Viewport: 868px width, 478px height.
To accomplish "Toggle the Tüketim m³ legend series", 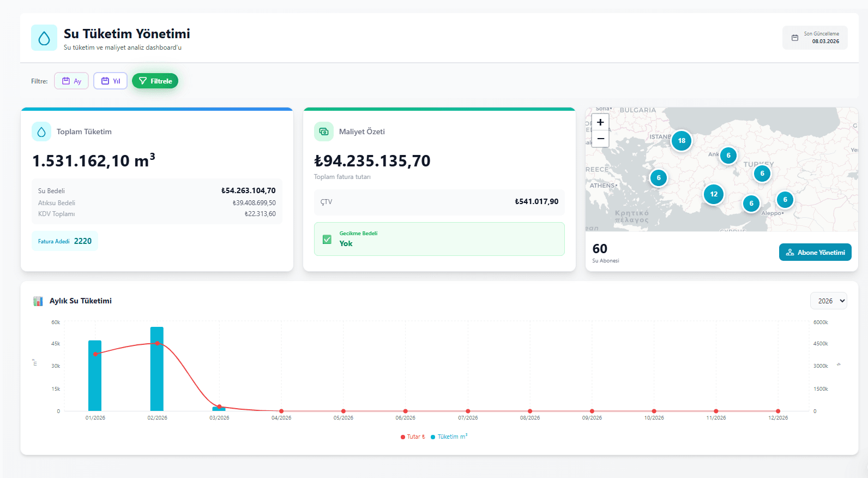I will point(449,437).
